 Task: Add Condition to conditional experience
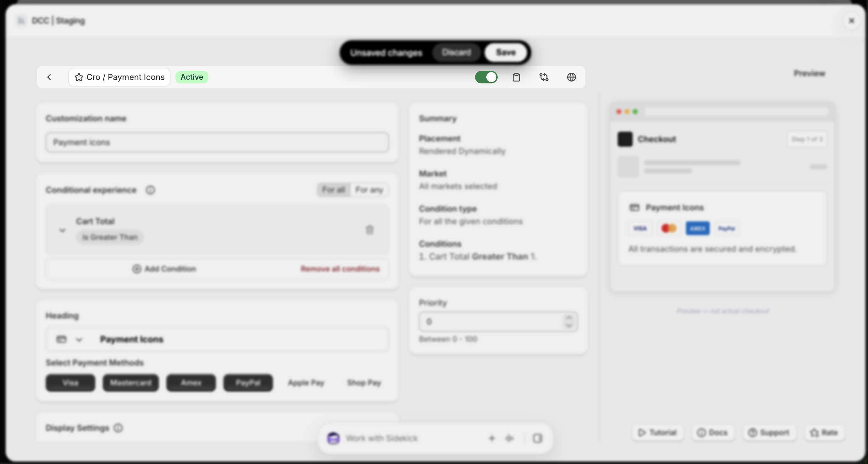pyautogui.click(x=164, y=269)
